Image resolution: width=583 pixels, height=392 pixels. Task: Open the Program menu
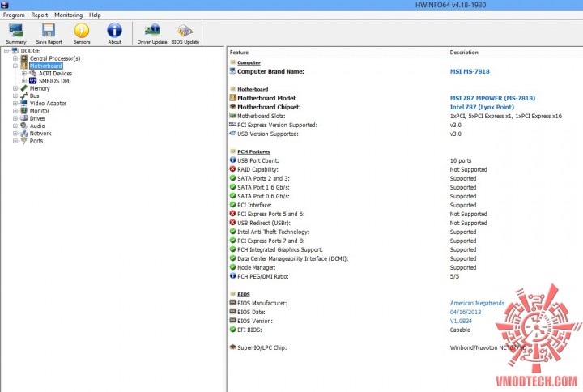(14, 15)
